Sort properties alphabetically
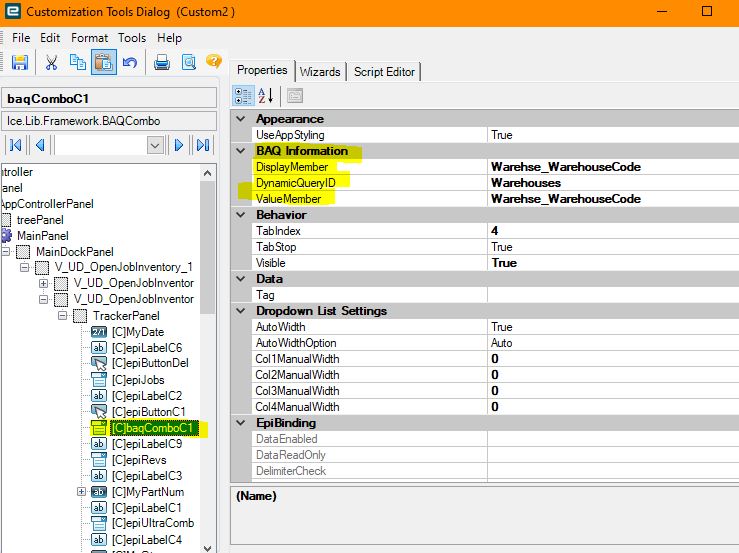 (266, 96)
